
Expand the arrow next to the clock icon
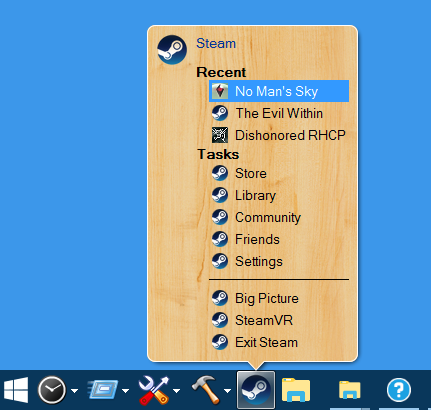(75, 391)
